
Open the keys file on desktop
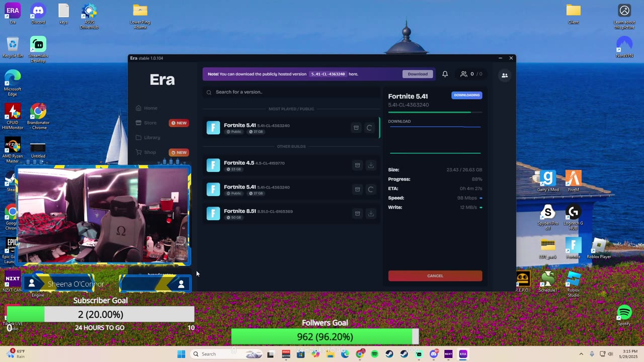[63, 14]
